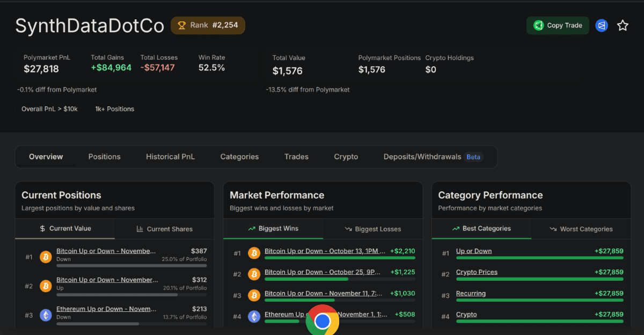644x335 pixels.
Task: Select the Trades tab
Action: [296, 157]
